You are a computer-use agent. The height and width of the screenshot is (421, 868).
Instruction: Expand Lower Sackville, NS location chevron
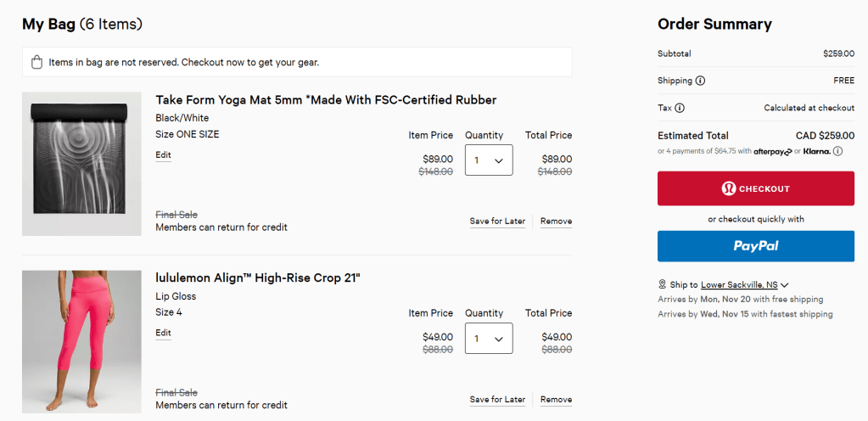[785, 285]
